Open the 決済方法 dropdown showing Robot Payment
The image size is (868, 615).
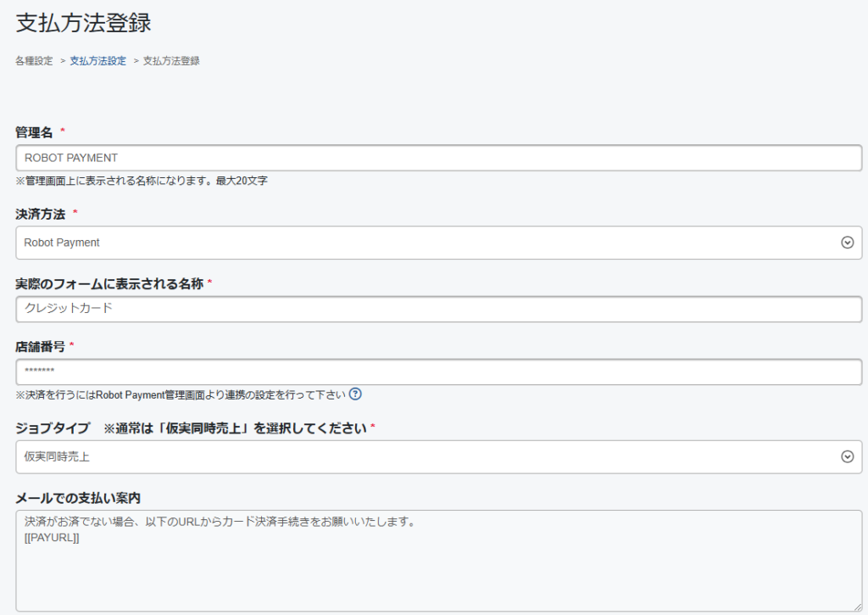[438, 243]
